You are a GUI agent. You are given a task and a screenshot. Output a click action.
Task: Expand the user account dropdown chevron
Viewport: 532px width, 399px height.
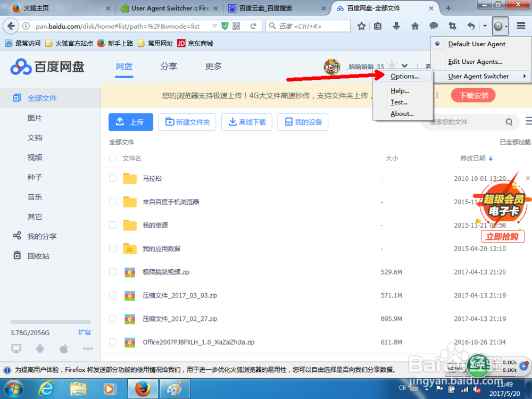click(x=404, y=66)
